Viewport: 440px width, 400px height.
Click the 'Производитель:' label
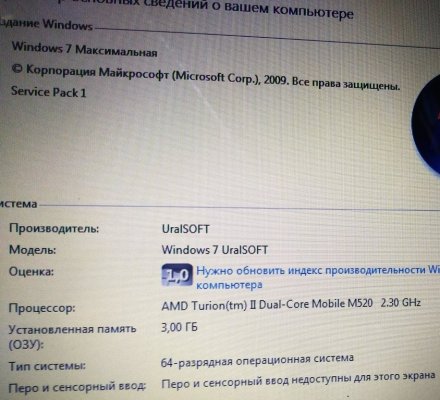(54, 229)
